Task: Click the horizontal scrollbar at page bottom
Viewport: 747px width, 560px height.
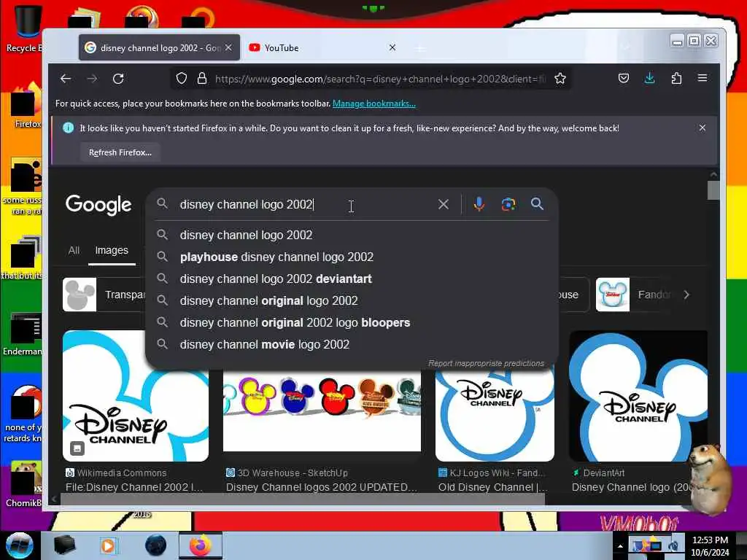Action: tap(303, 499)
